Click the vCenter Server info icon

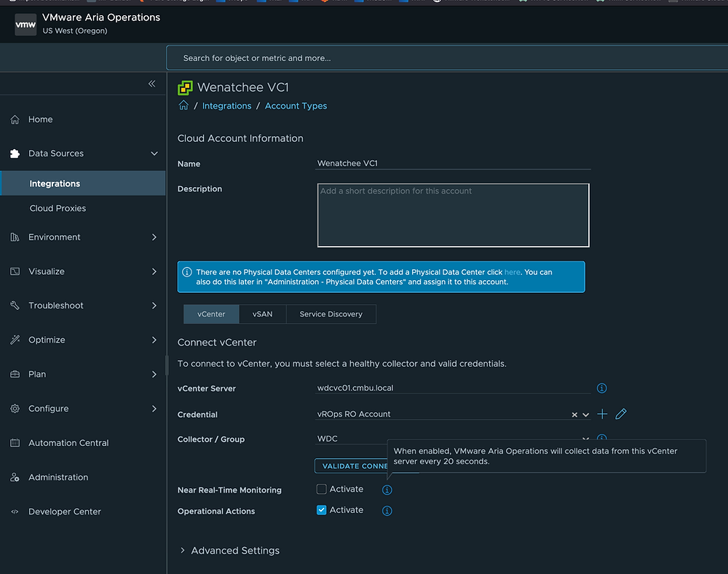[x=602, y=388]
